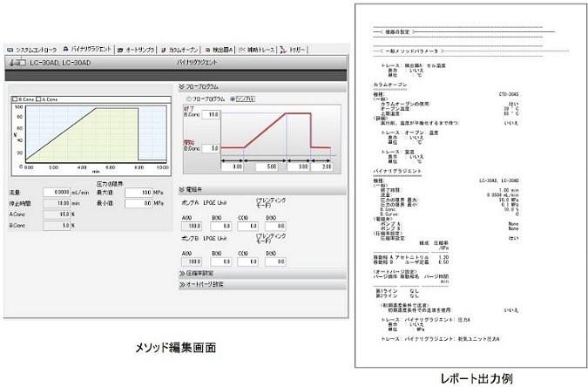
Task: Click the ポンプA LPGE Unit label
Action: point(204,203)
